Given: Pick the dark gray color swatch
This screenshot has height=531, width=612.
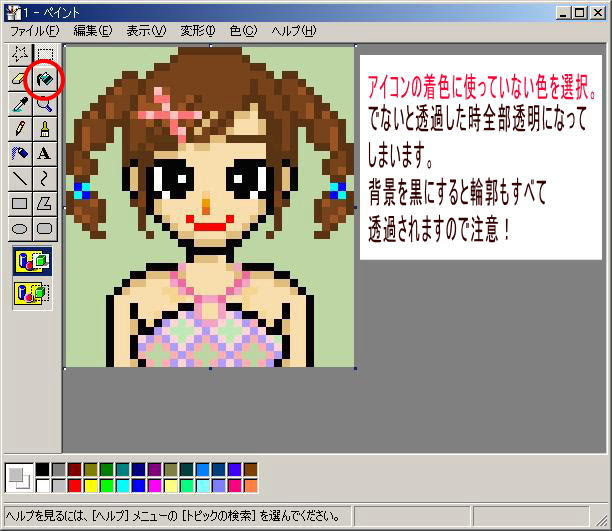Looking at the screenshot, I should [59, 469].
